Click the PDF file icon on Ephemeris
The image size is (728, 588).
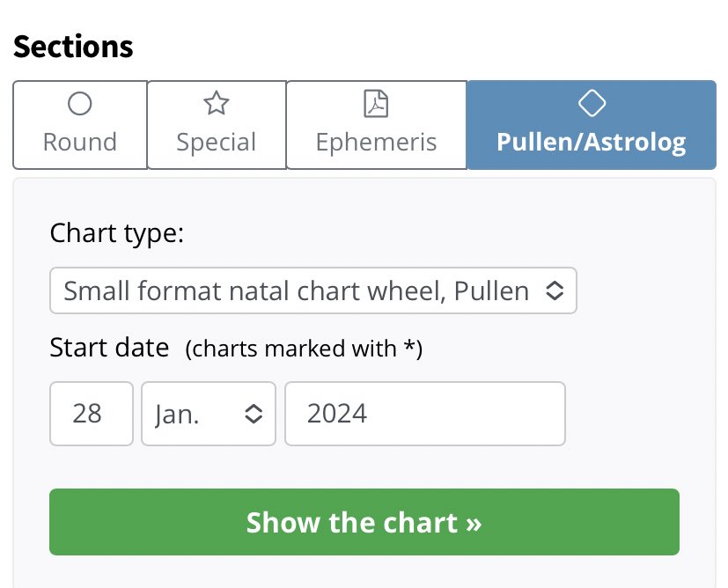[376, 105]
